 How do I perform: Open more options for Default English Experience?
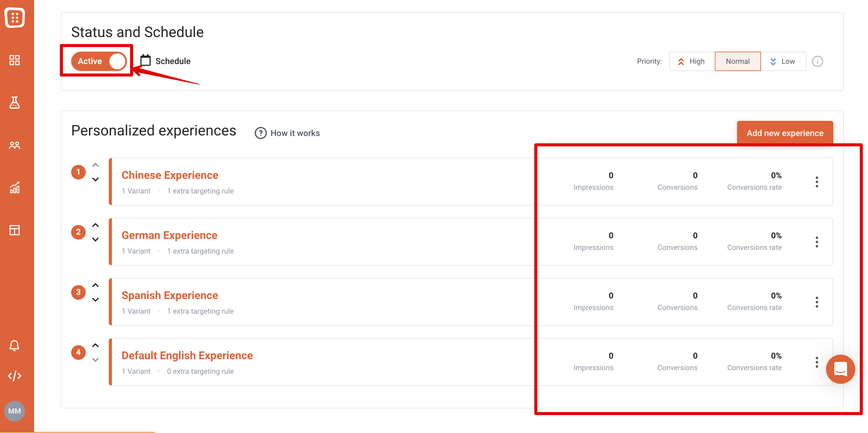(x=816, y=362)
